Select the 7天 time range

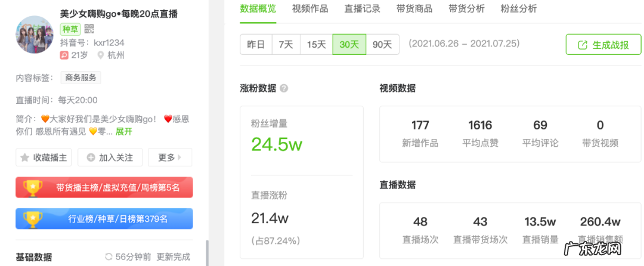click(x=286, y=45)
